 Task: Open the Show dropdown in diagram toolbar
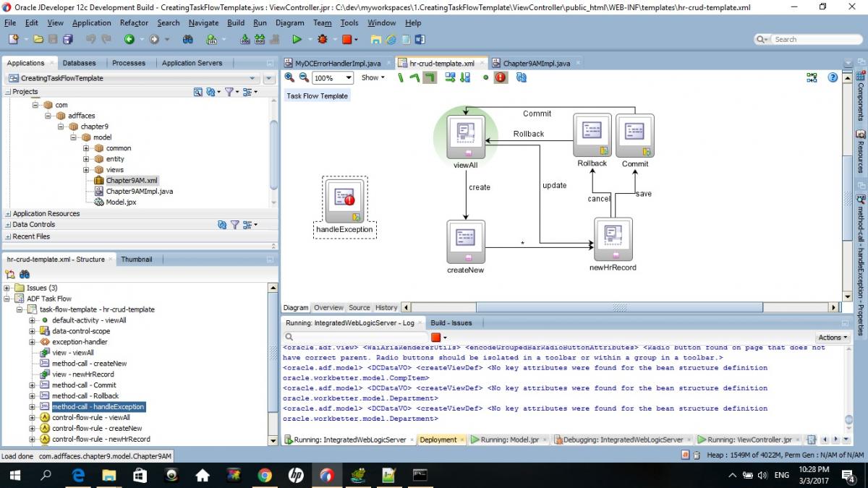373,77
